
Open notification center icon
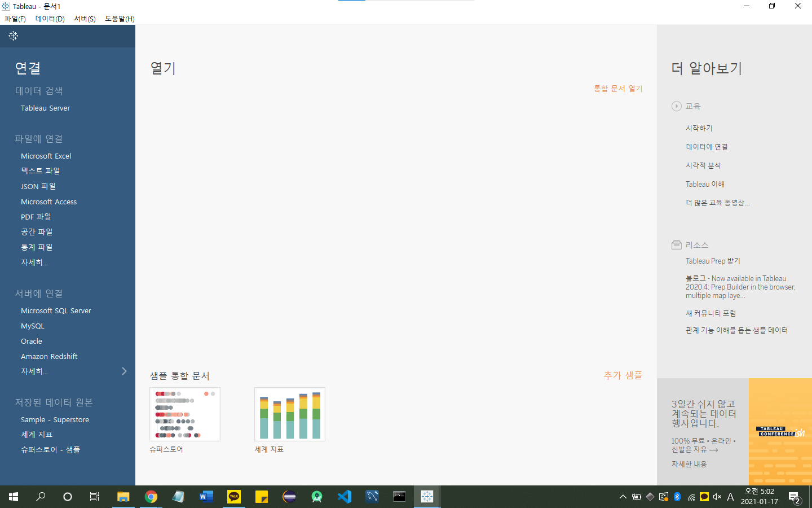pyautogui.click(x=795, y=497)
